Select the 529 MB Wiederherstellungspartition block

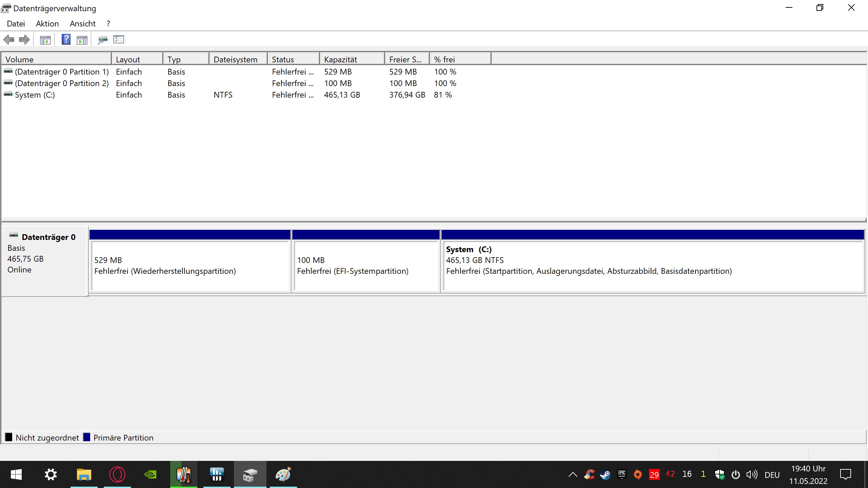[190, 266]
